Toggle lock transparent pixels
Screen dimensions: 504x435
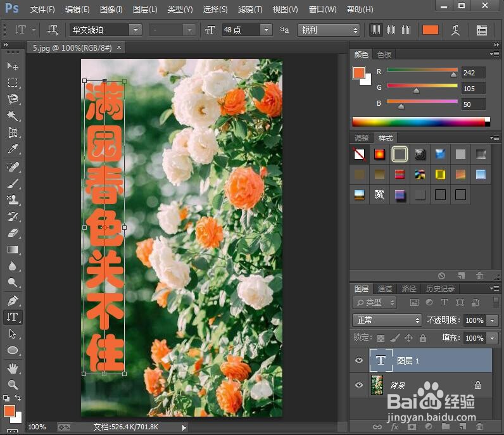click(381, 338)
